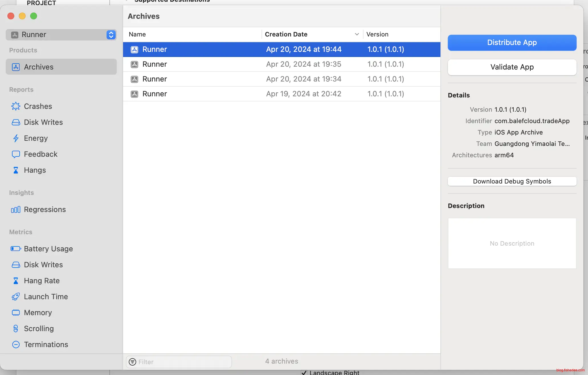Click the Battery Usage icon
Image resolution: width=588 pixels, height=375 pixels.
pyautogui.click(x=16, y=249)
